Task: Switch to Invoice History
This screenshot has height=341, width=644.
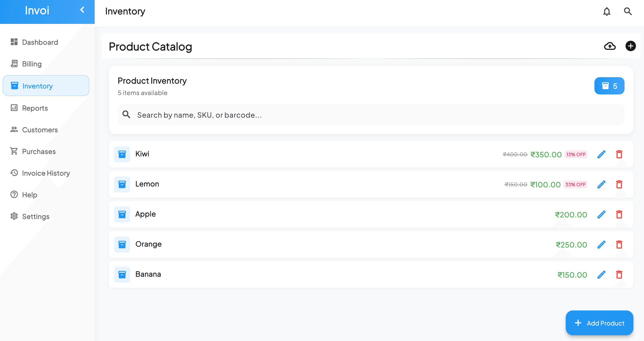Action: (46, 173)
